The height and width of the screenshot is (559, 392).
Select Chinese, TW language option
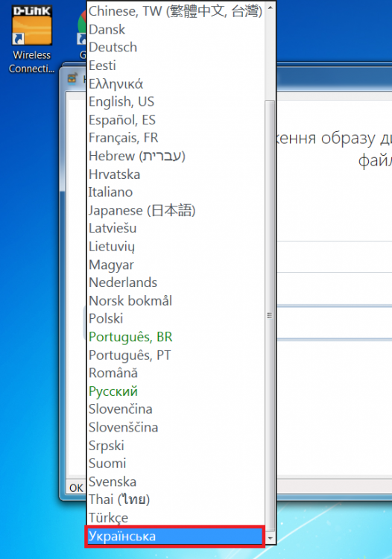tap(176, 11)
